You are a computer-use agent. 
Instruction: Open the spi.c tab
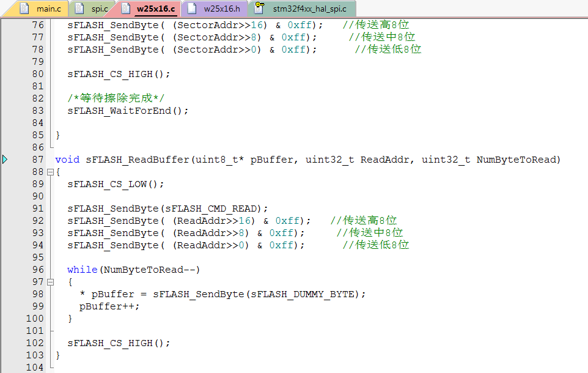[x=92, y=9]
